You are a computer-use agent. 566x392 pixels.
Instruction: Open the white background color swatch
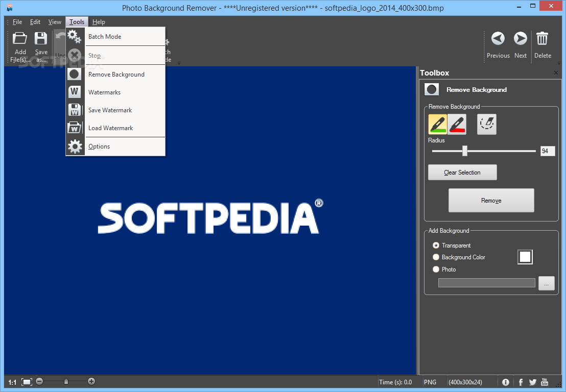pyautogui.click(x=525, y=257)
